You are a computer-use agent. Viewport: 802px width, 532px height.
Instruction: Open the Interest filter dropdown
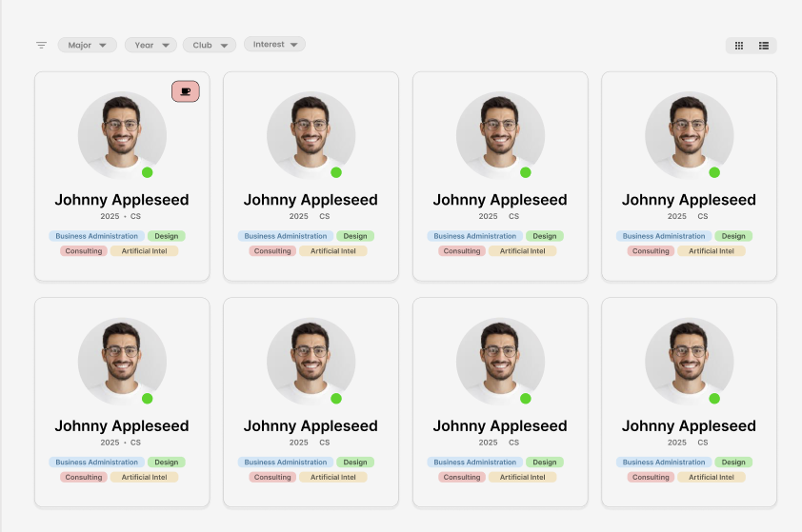click(274, 44)
